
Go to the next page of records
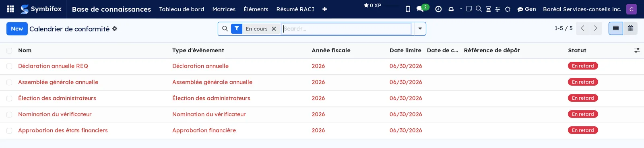point(596,29)
